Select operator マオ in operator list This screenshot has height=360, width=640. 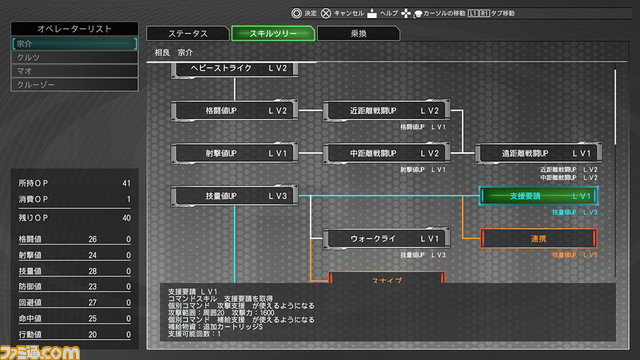(75, 71)
